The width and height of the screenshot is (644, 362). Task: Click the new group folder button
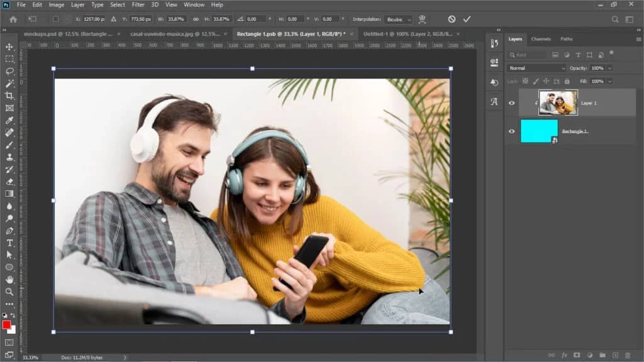[x=602, y=355]
